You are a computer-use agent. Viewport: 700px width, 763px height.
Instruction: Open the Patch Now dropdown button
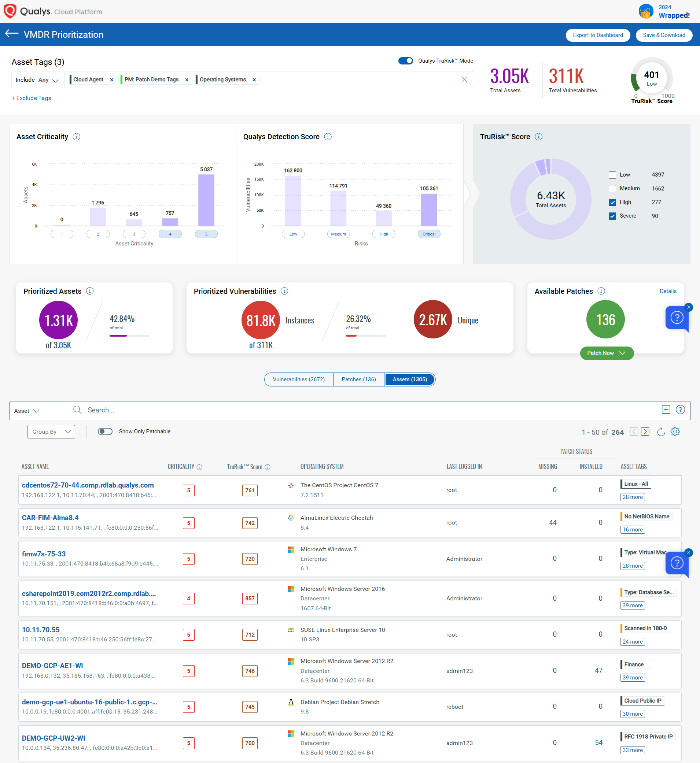click(x=606, y=353)
